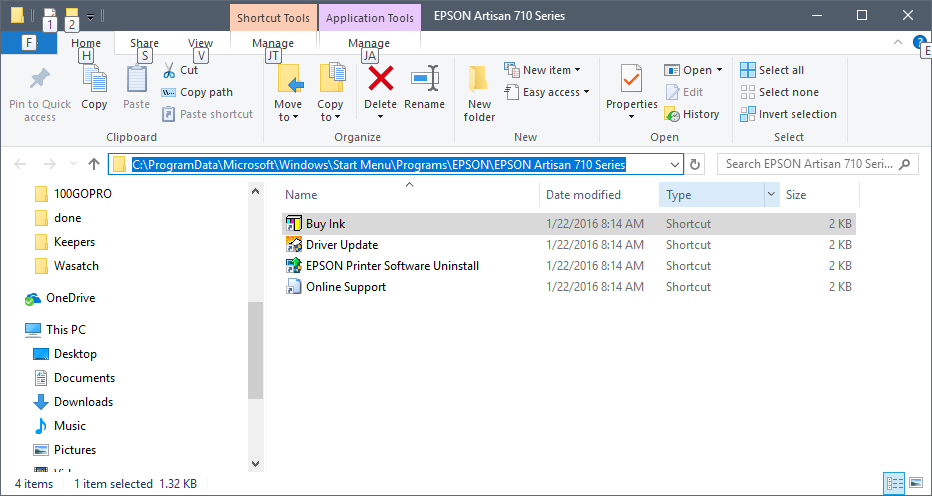Open Music in navigation pane
Screen dimensions: 932x496
coord(59,426)
